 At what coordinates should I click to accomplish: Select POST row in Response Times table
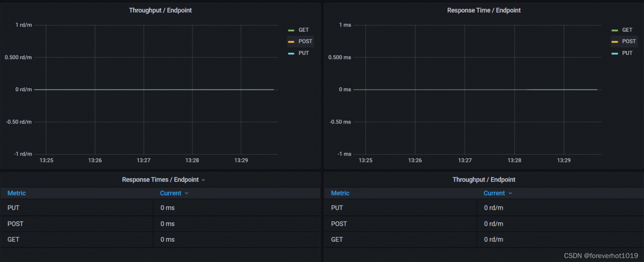(160, 224)
